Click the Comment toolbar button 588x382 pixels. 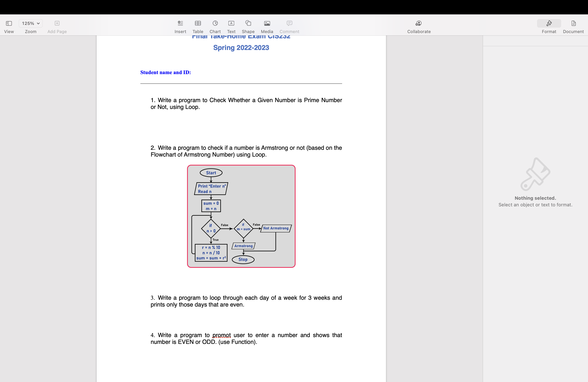(289, 24)
